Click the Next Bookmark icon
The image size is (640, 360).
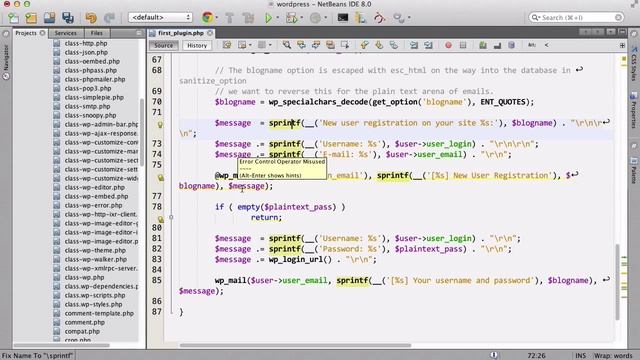point(379,45)
